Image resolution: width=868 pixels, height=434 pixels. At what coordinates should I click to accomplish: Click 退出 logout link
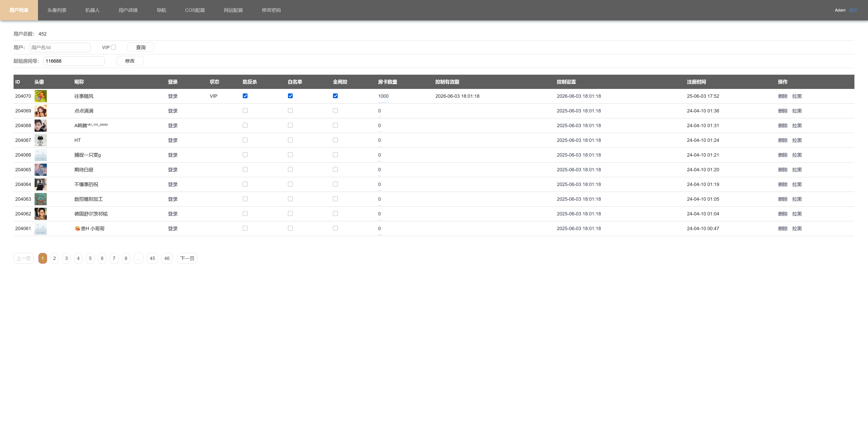tap(853, 10)
